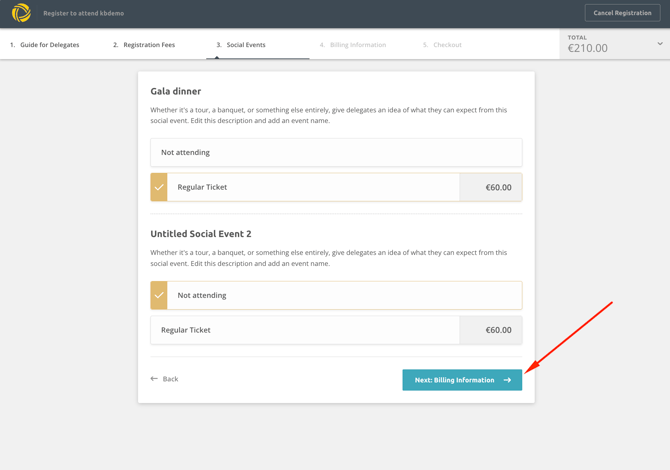The height and width of the screenshot is (470, 670).
Task: Open the Social Events step tab
Action: (241, 45)
